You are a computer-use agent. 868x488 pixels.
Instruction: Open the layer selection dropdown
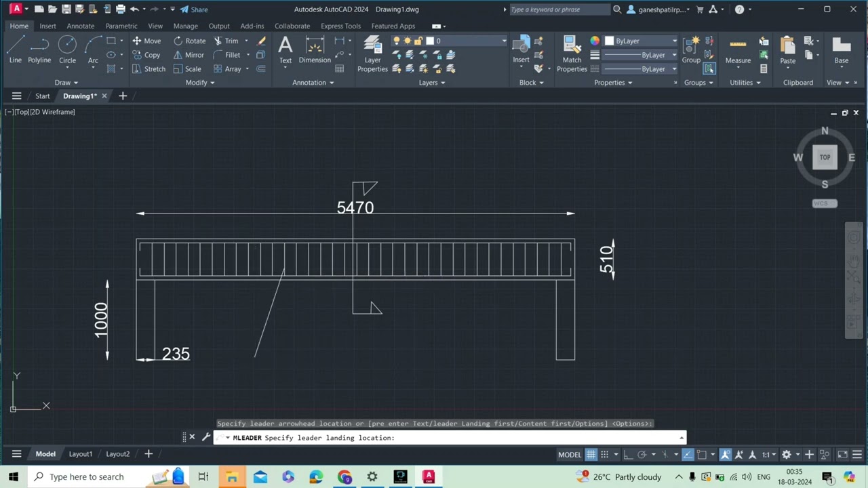coord(504,41)
